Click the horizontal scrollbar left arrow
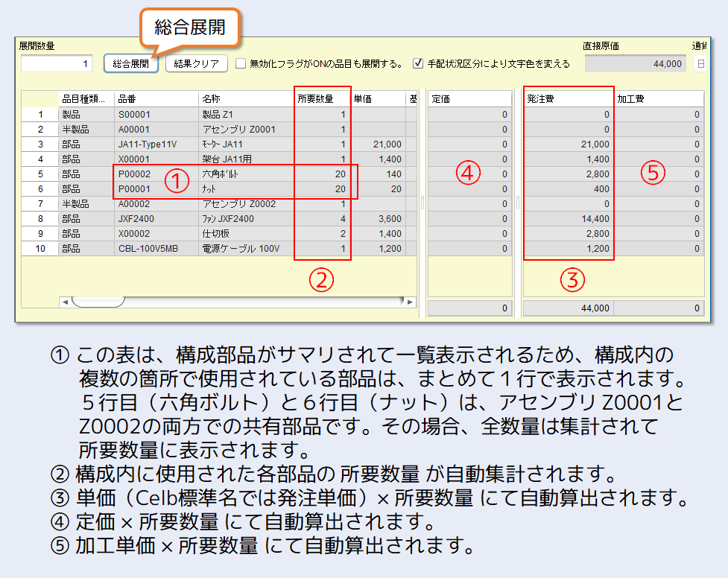 (66, 302)
